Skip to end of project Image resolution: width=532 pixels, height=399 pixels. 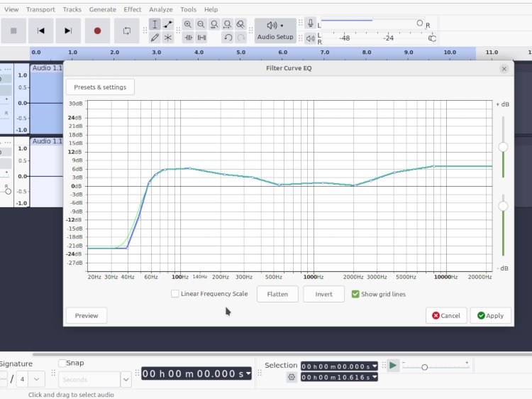[68, 31]
